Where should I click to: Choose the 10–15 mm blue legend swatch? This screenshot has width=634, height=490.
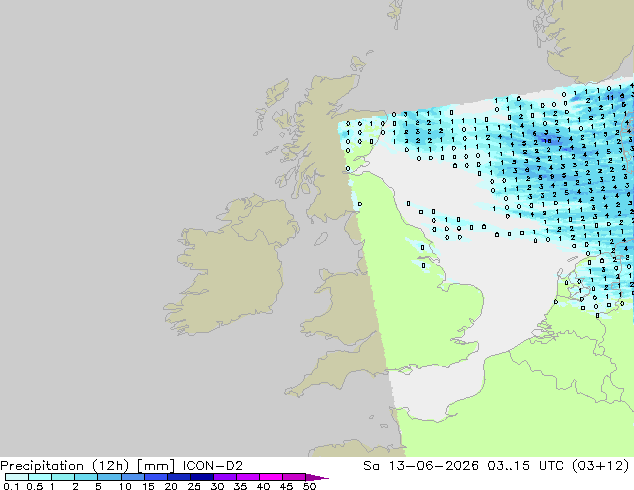(x=132, y=477)
